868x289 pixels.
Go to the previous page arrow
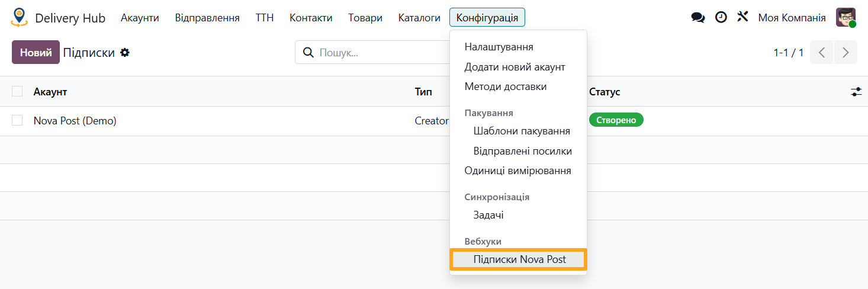[821, 53]
